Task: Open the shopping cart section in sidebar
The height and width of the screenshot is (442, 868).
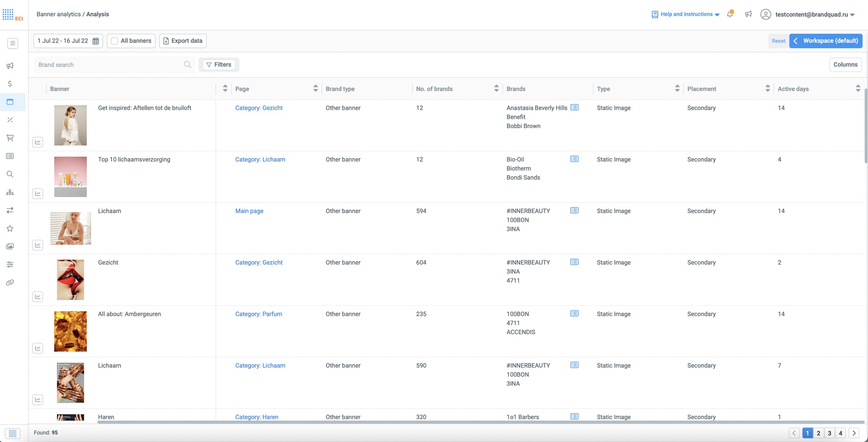Action: point(10,138)
